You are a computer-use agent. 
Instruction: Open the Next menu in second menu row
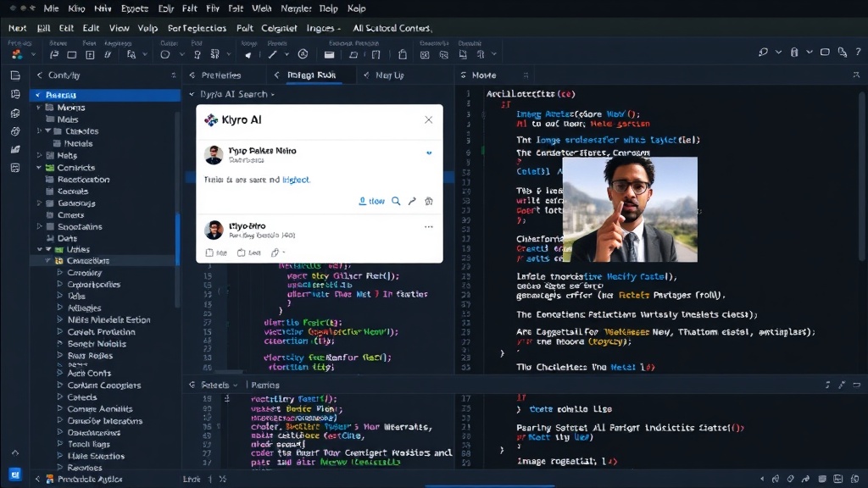click(17, 28)
